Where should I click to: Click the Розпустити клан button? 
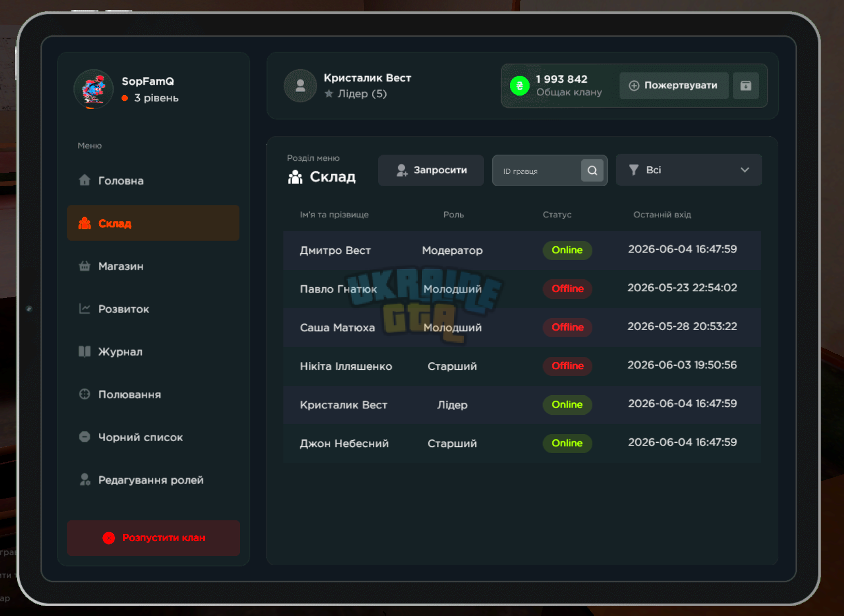(153, 538)
